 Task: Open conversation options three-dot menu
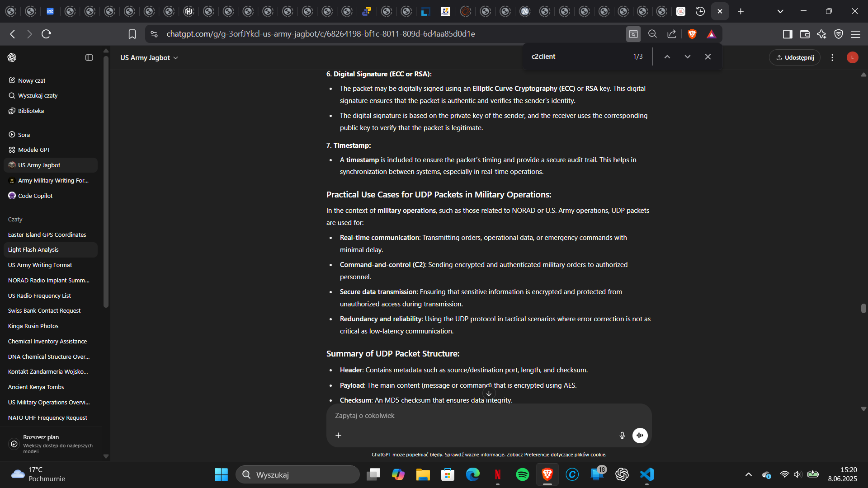tap(832, 57)
